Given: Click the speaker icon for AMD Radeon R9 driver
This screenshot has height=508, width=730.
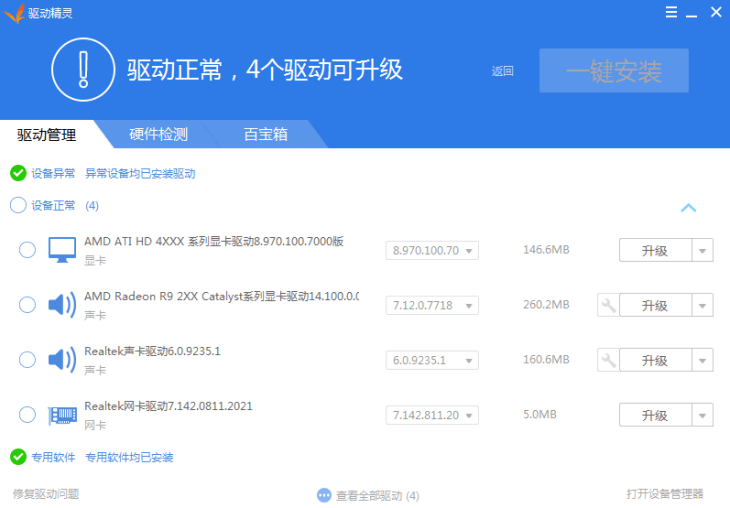Looking at the screenshot, I should [x=62, y=305].
